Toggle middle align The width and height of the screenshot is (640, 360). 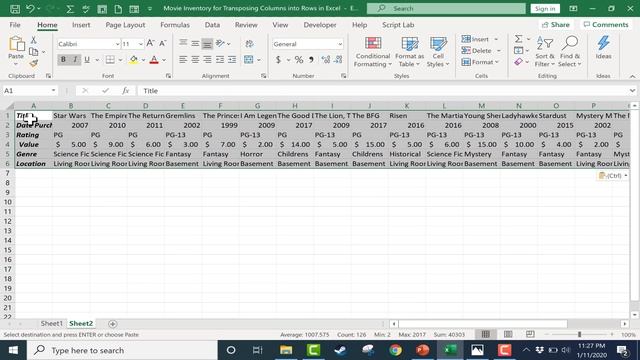click(195, 43)
